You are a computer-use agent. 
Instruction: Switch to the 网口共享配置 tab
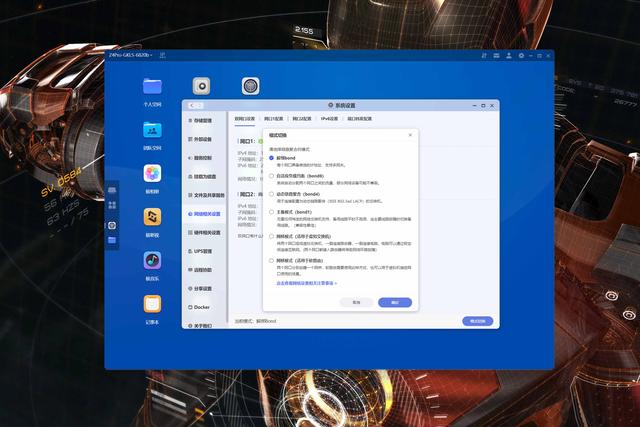tap(360, 119)
